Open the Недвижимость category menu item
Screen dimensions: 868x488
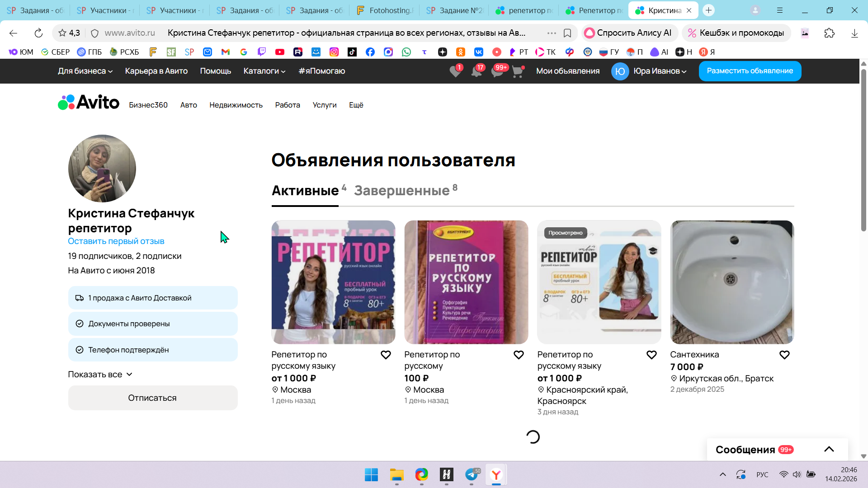236,105
